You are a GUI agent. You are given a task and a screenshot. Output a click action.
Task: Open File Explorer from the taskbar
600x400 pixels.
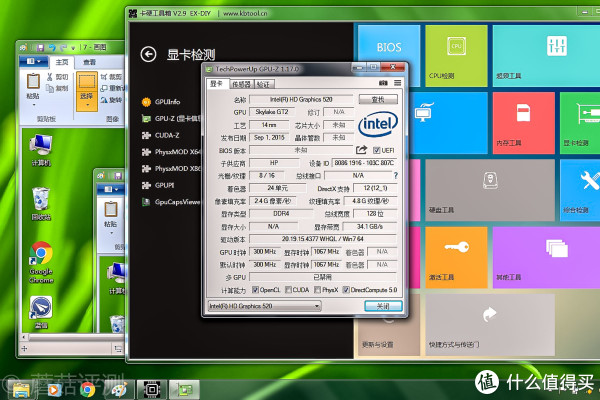(21, 390)
